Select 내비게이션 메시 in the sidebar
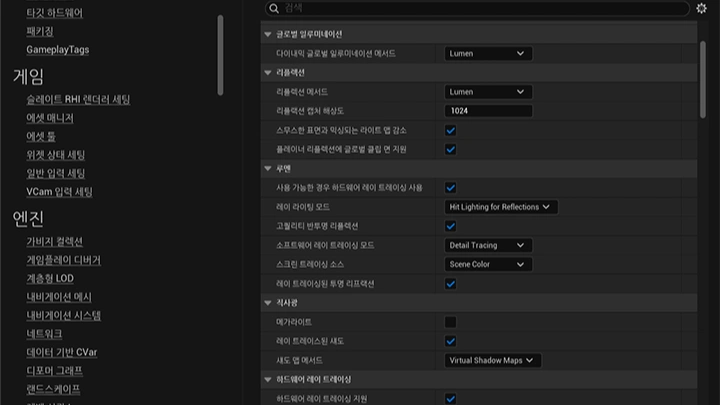Image resolution: width=720 pixels, height=405 pixels. [x=59, y=297]
